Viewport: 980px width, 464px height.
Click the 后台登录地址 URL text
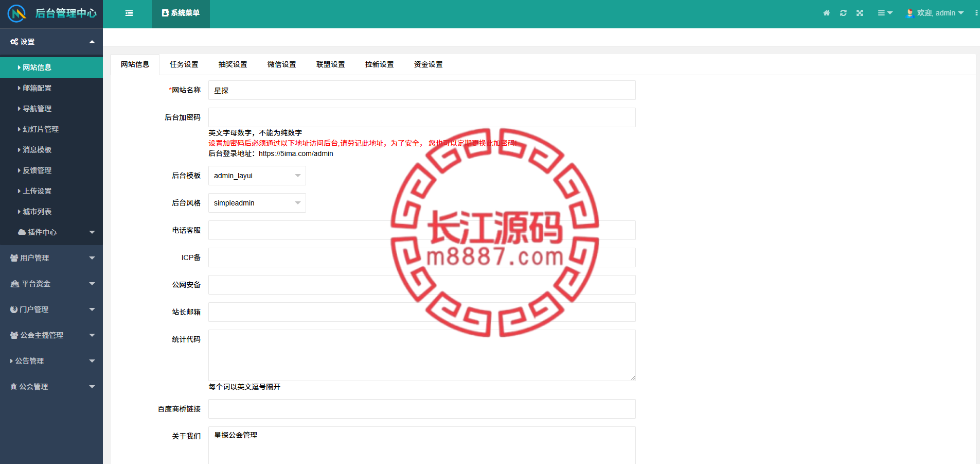296,153
